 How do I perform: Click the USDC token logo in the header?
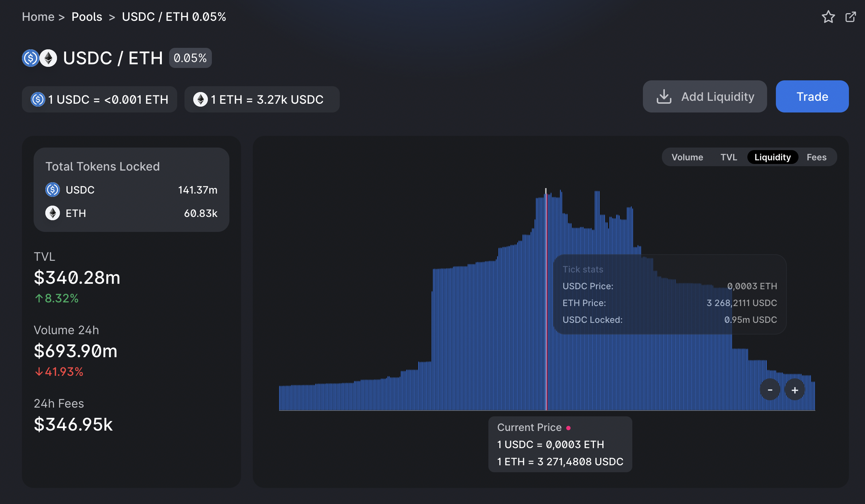click(x=30, y=58)
